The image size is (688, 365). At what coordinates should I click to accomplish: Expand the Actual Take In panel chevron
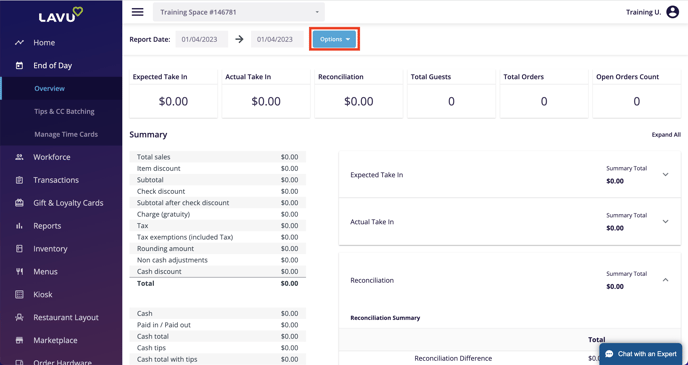pyautogui.click(x=665, y=222)
